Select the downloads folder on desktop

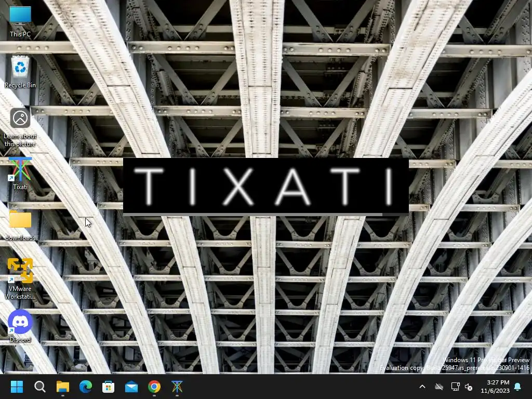(x=20, y=225)
